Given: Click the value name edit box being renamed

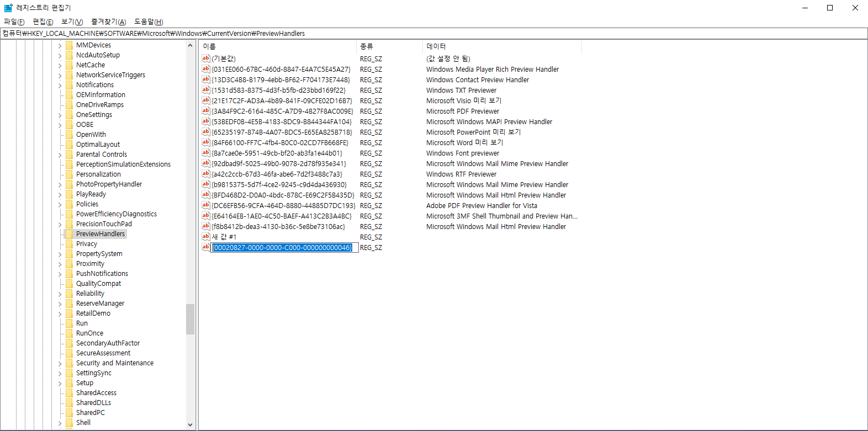Looking at the screenshot, I should click(284, 247).
